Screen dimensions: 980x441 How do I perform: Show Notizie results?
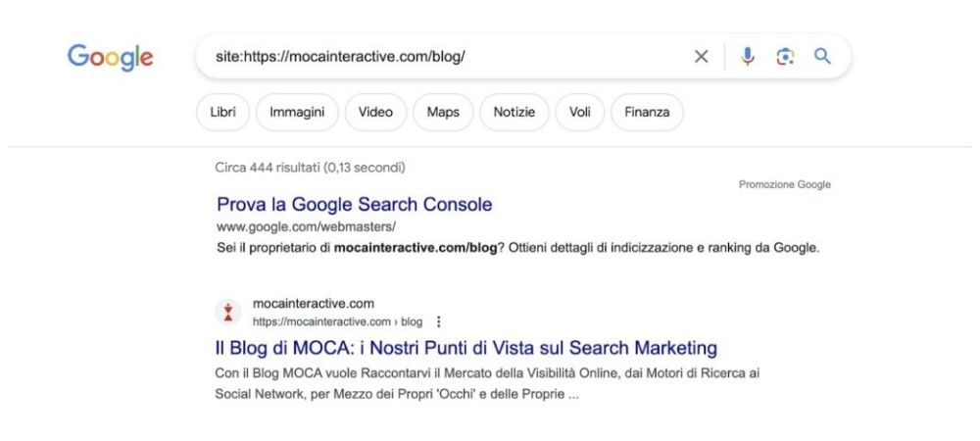tap(514, 112)
